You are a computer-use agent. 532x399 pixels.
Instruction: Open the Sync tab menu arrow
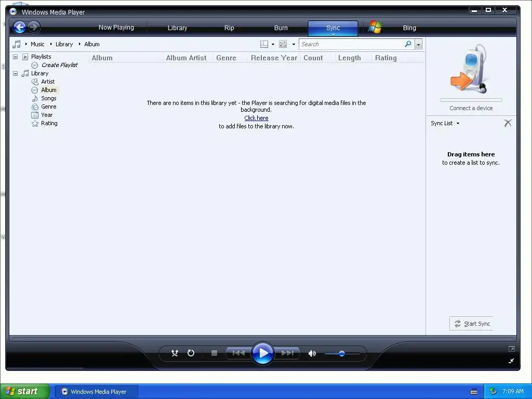(x=333, y=34)
